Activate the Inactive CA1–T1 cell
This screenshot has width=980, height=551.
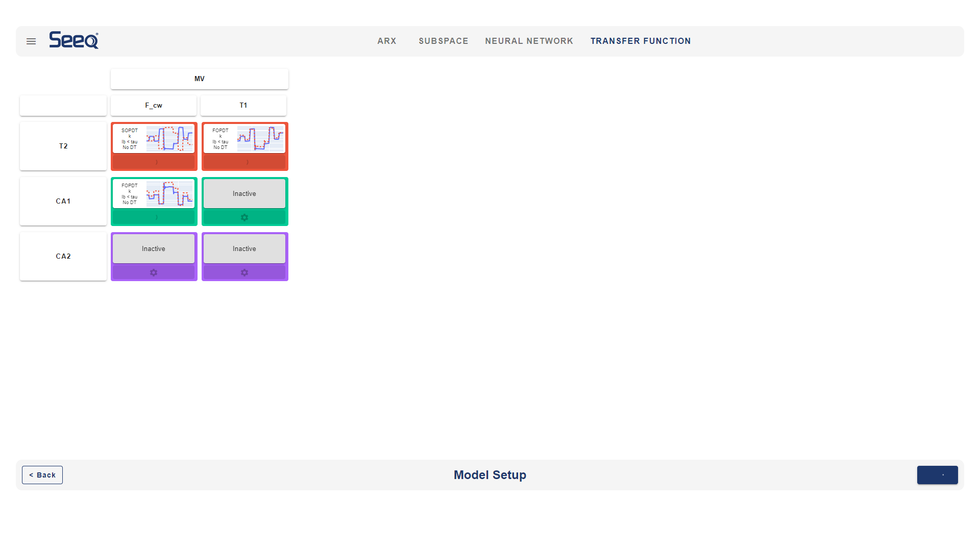(x=244, y=193)
